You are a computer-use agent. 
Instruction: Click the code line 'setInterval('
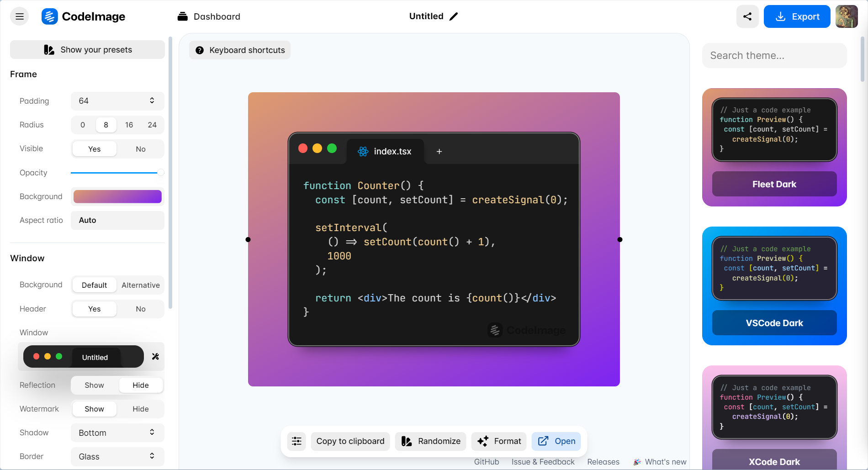(351, 227)
